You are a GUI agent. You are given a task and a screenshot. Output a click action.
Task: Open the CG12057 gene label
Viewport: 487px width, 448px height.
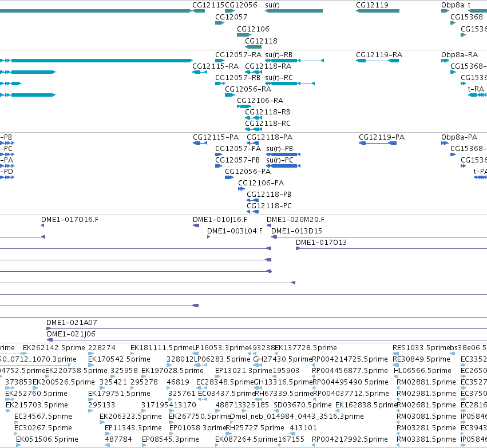click(x=231, y=17)
